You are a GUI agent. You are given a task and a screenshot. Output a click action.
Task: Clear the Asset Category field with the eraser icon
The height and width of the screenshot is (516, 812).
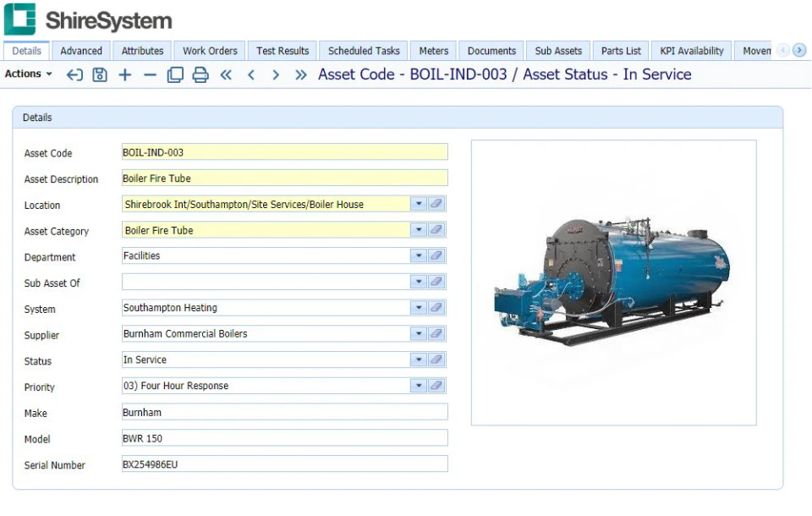pyautogui.click(x=436, y=229)
